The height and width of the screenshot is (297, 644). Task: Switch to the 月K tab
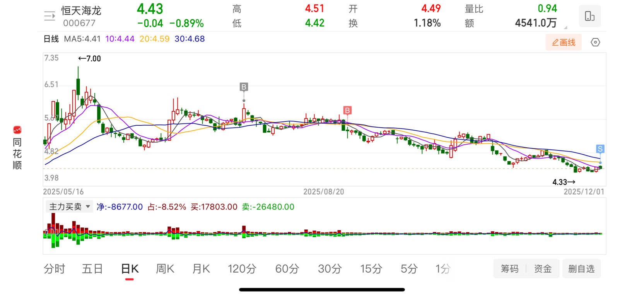[201, 269]
